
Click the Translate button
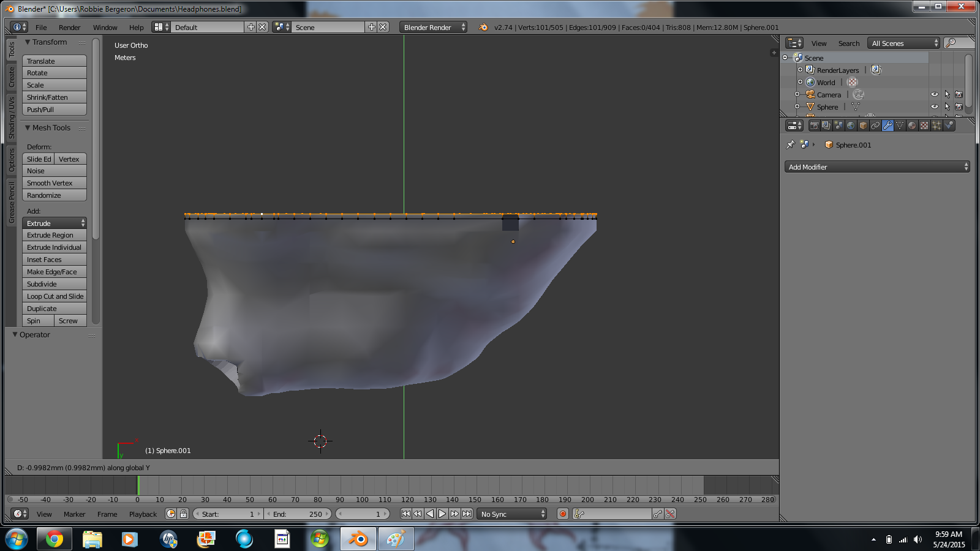click(x=55, y=61)
